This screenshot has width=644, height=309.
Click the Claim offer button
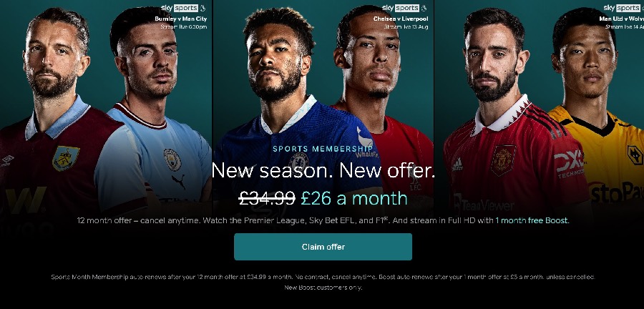[323, 247]
